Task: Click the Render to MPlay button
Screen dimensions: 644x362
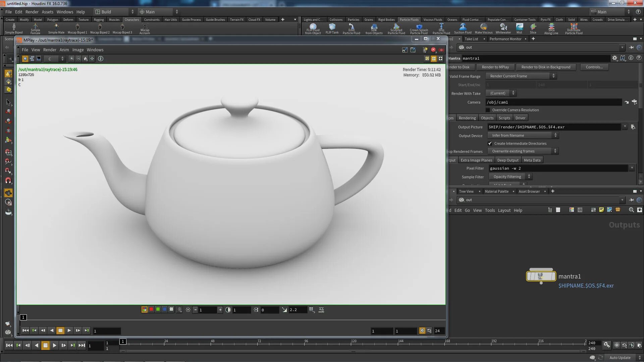Action: coord(495,67)
